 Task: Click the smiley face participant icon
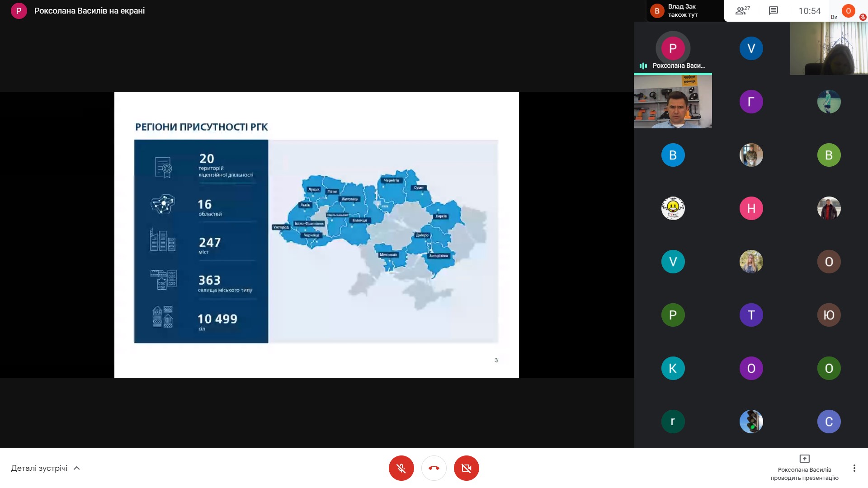(672, 208)
